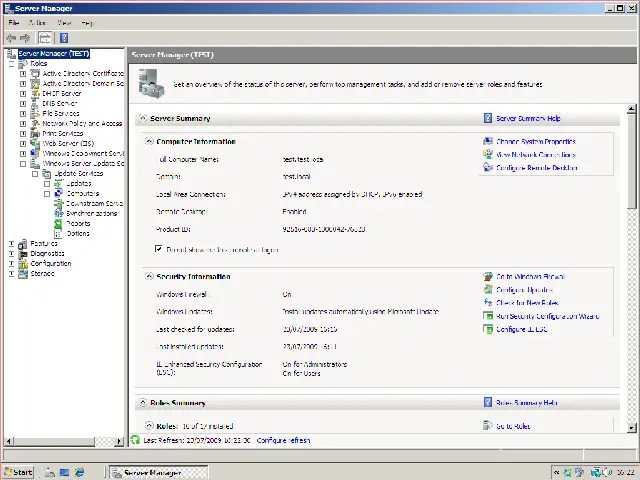
Task: Select the Computers tree item
Action: tap(82, 193)
